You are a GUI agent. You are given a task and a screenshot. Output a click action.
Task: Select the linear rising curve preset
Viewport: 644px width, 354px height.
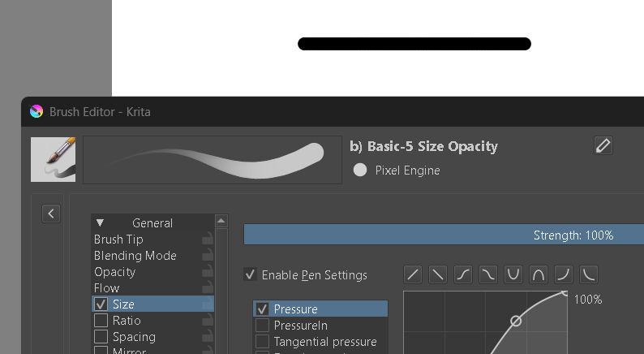[x=413, y=274]
